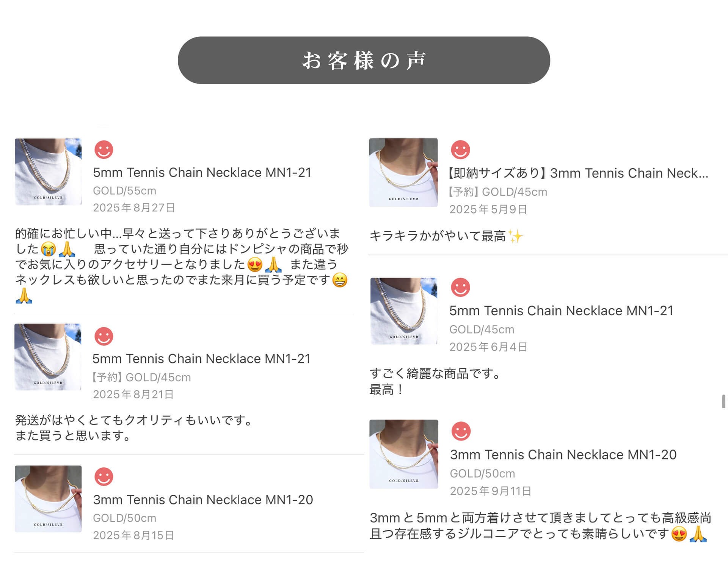Click smiley icon on August 21 review
The height and width of the screenshot is (588, 728).
pyautogui.click(x=104, y=336)
